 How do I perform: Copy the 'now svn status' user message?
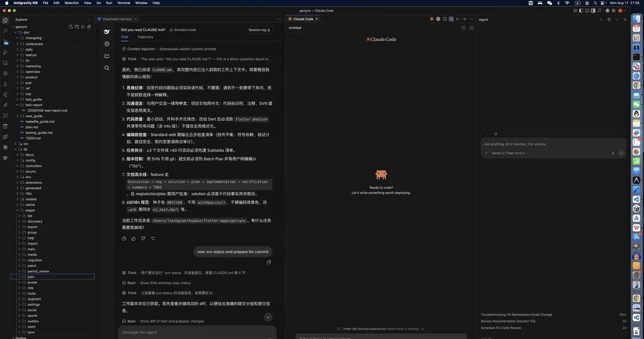tap(269, 262)
